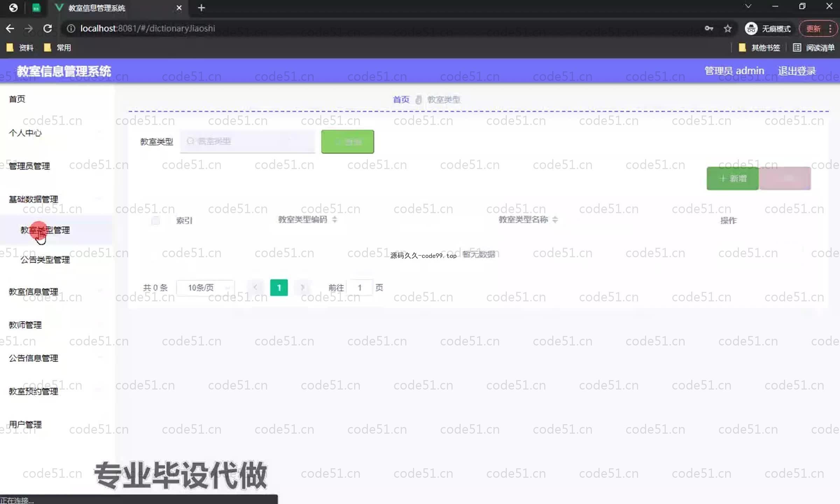Select page 1 in pagination

[x=279, y=288]
